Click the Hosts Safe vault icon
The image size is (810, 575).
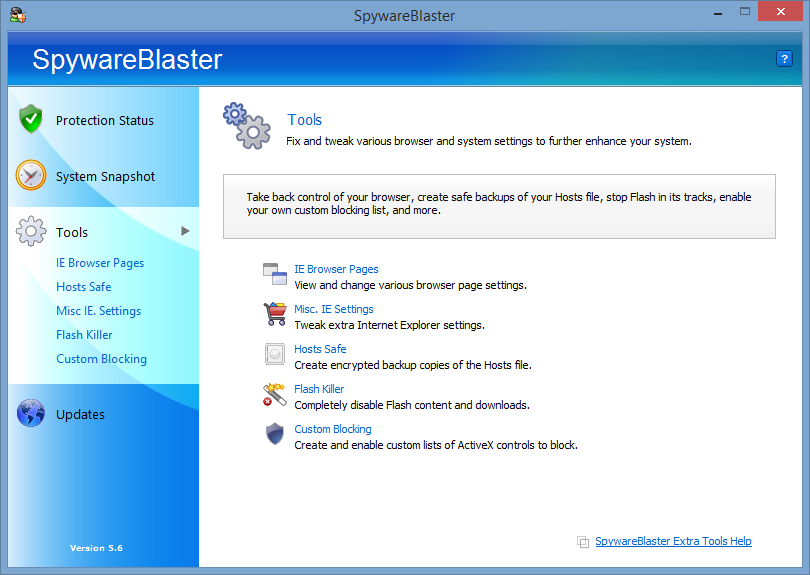(x=275, y=354)
